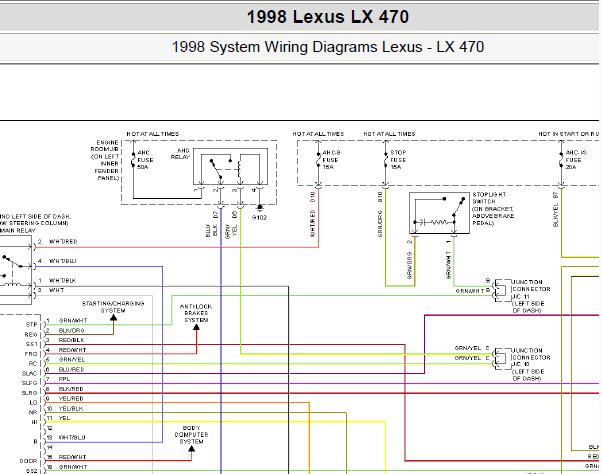Select the 'YEL/RED' wire label at pin 9

[71, 398]
